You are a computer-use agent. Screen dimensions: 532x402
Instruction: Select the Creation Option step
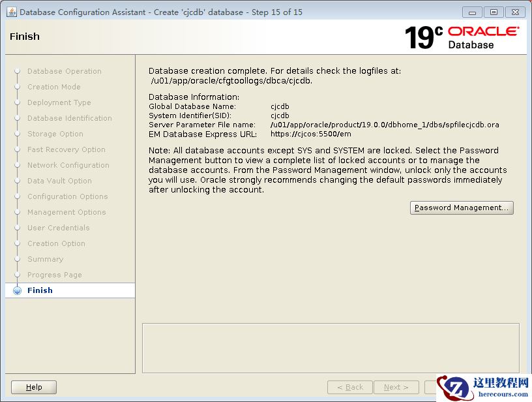(x=56, y=243)
